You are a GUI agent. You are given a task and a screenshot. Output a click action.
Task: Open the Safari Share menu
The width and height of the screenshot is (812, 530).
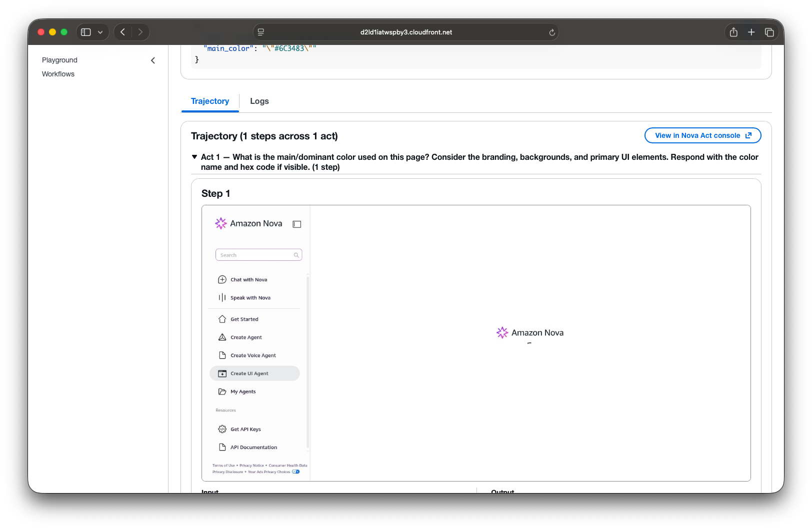(x=733, y=32)
